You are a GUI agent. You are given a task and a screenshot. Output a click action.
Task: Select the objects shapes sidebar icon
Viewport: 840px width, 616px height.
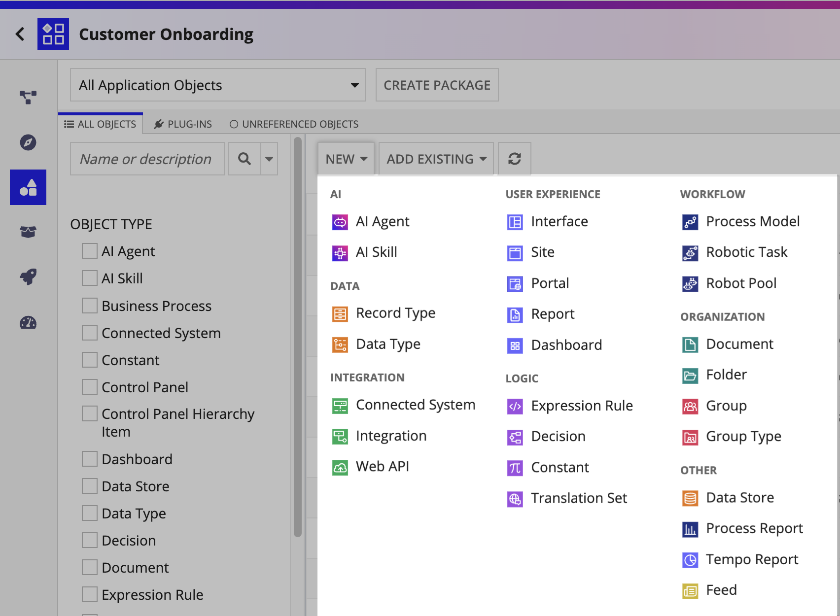click(28, 187)
